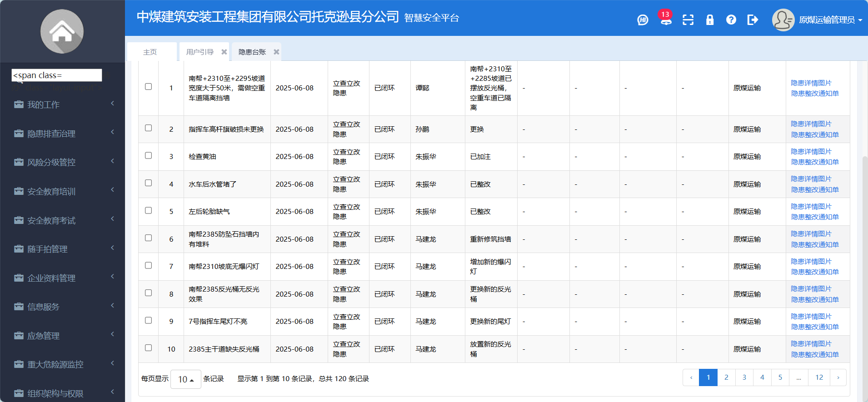
Task: Open 隐患详情图片 link for row 2
Action: click(x=811, y=124)
